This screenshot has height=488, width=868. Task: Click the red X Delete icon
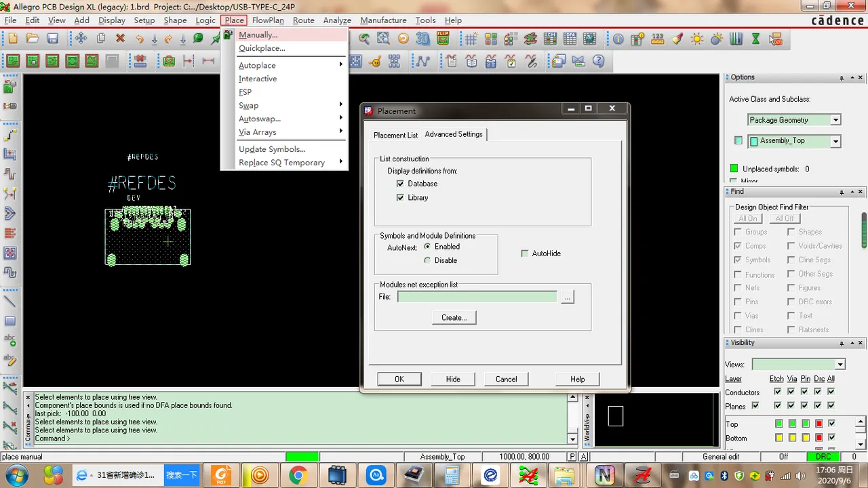click(x=120, y=39)
